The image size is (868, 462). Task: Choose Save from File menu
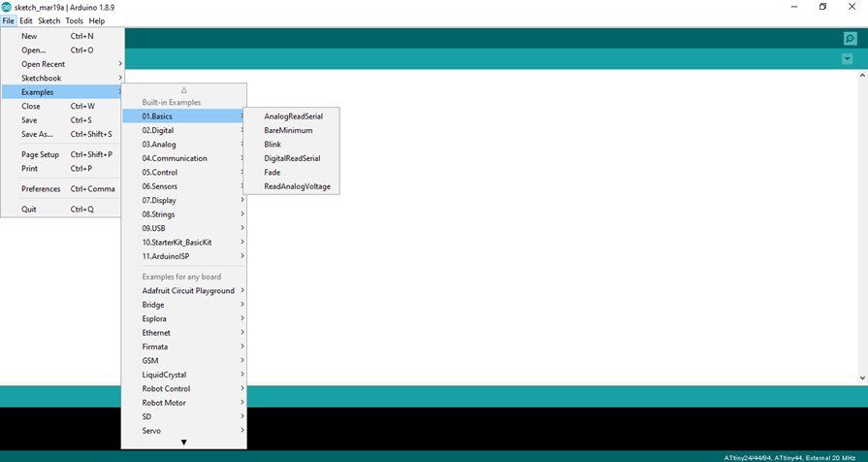[x=62, y=119]
